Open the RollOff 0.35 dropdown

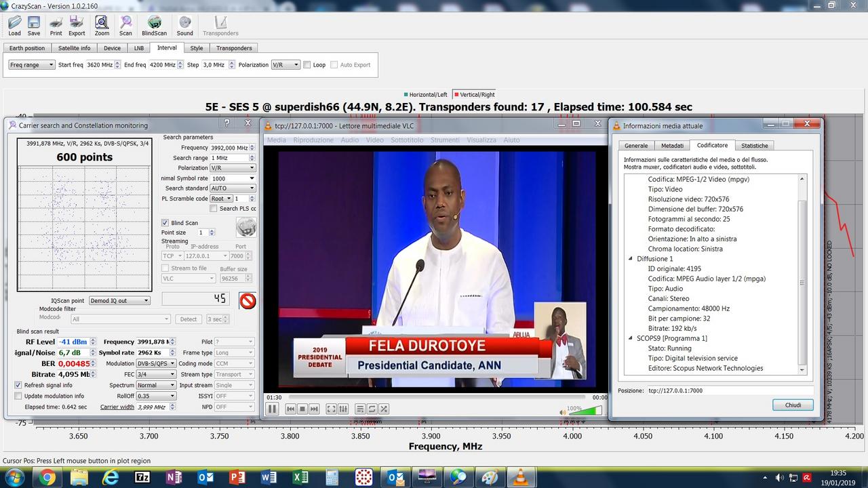click(155, 396)
